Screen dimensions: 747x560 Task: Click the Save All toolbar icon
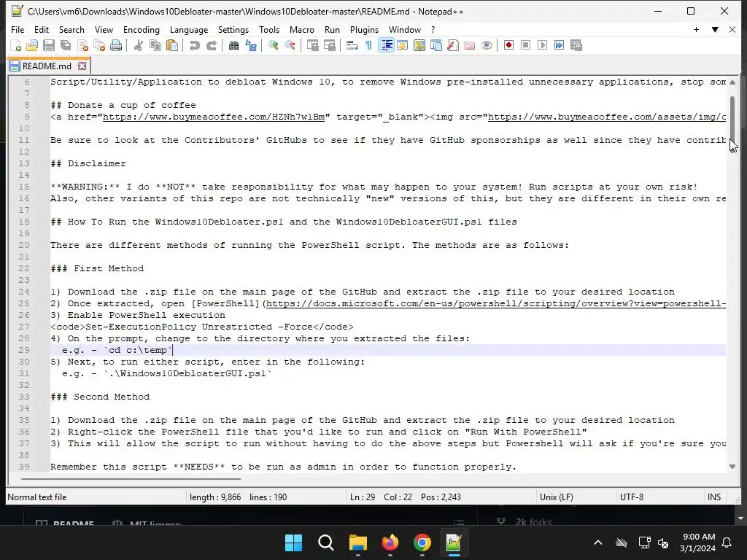pyautogui.click(x=65, y=45)
